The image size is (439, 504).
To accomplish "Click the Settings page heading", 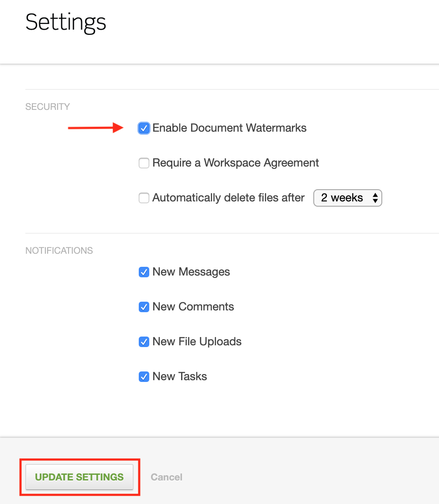I will click(65, 23).
